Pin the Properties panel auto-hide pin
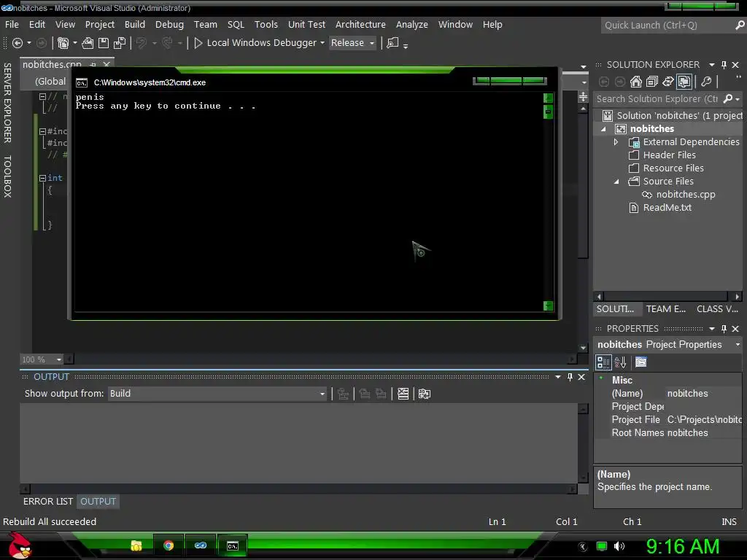Screen dimensions: 747x560 click(x=724, y=329)
